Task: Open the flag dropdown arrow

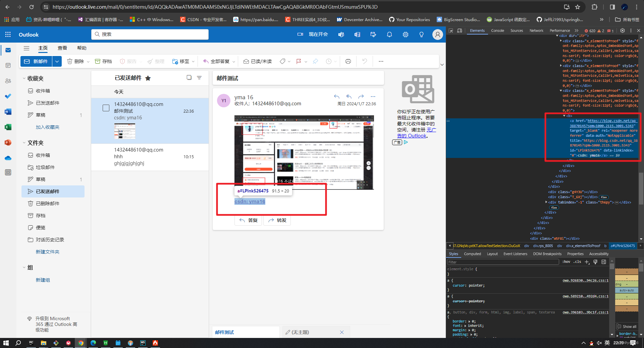Action: coord(306,62)
